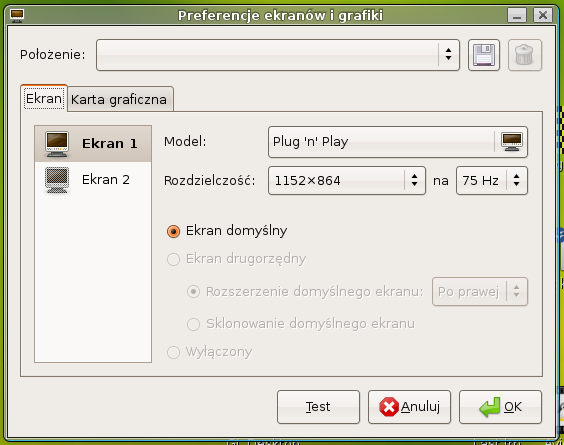Choose Rozszerzenie domyślnego ekranu radio option
The image size is (564, 445).
(x=193, y=292)
